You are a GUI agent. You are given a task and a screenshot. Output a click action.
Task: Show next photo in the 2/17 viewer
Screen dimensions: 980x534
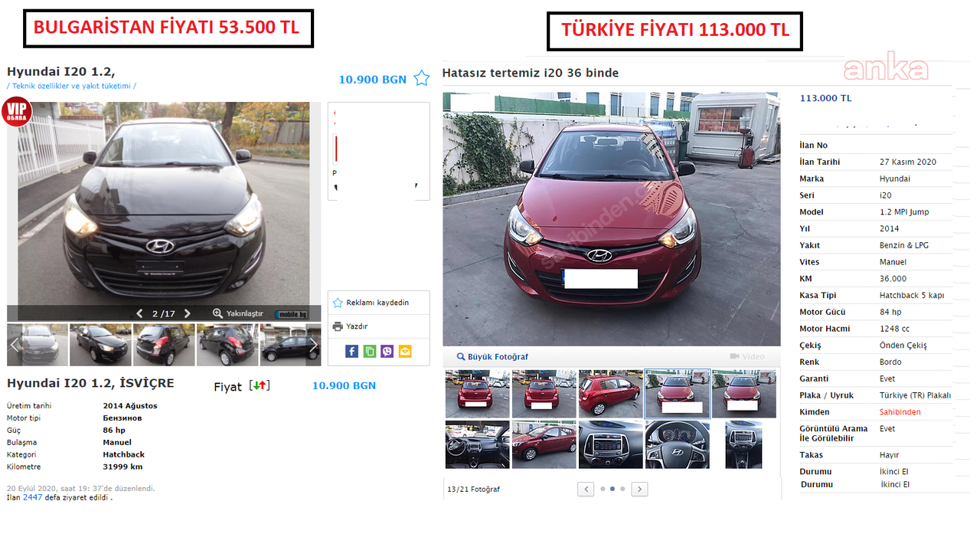pos(187,313)
